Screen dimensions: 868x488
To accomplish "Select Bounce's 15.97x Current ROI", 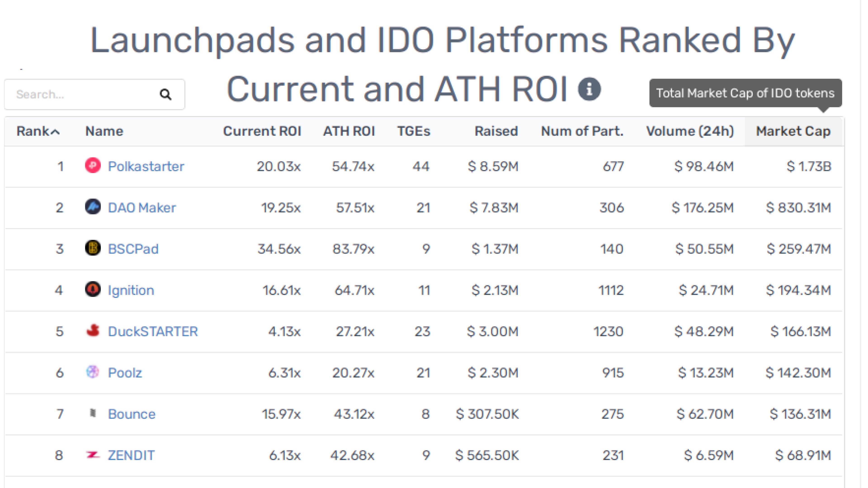I will (281, 414).
